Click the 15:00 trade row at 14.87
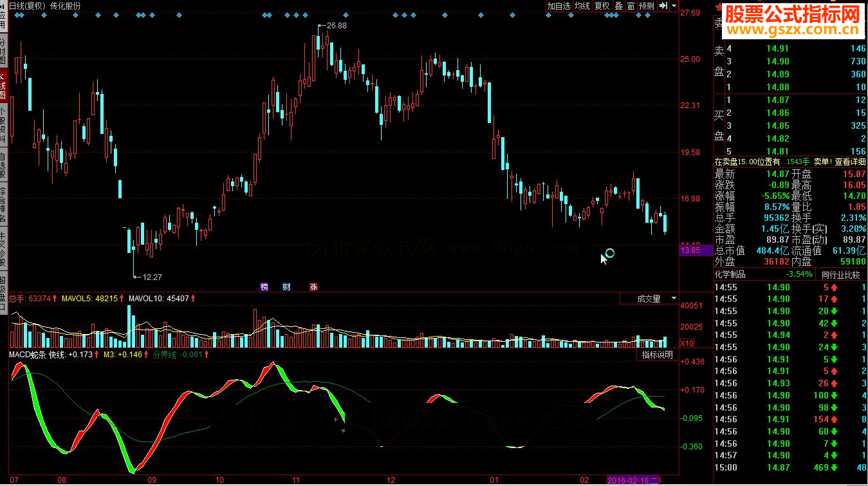The image size is (868, 486). pyautogui.click(x=791, y=467)
